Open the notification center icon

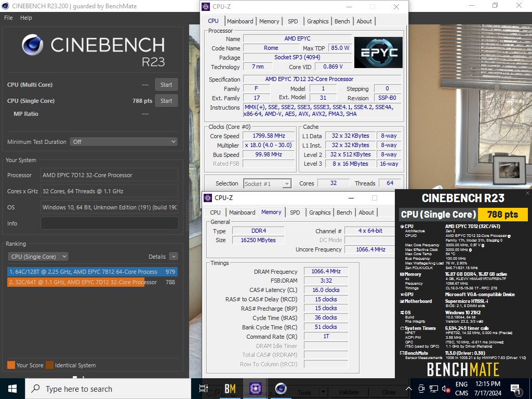point(516,389)
